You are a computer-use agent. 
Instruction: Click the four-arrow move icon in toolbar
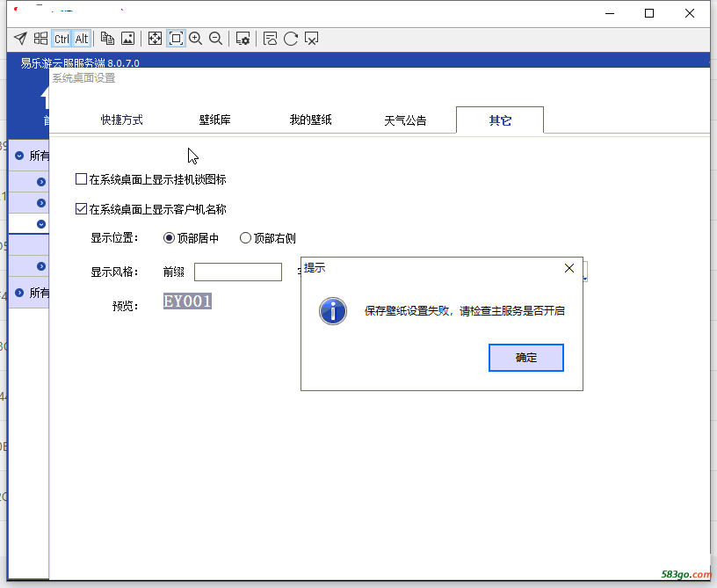click(155, 39)
